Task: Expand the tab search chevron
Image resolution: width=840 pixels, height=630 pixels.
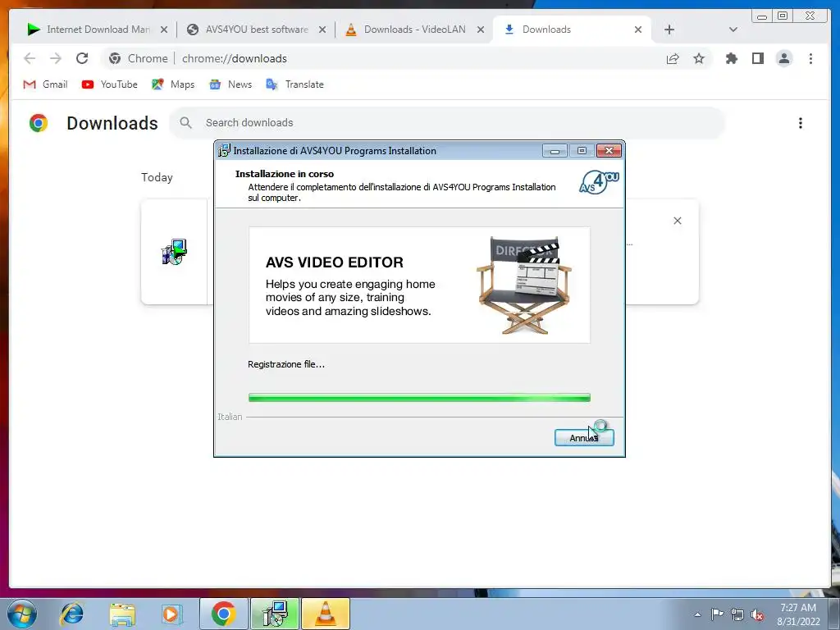Action: (733, 30)
